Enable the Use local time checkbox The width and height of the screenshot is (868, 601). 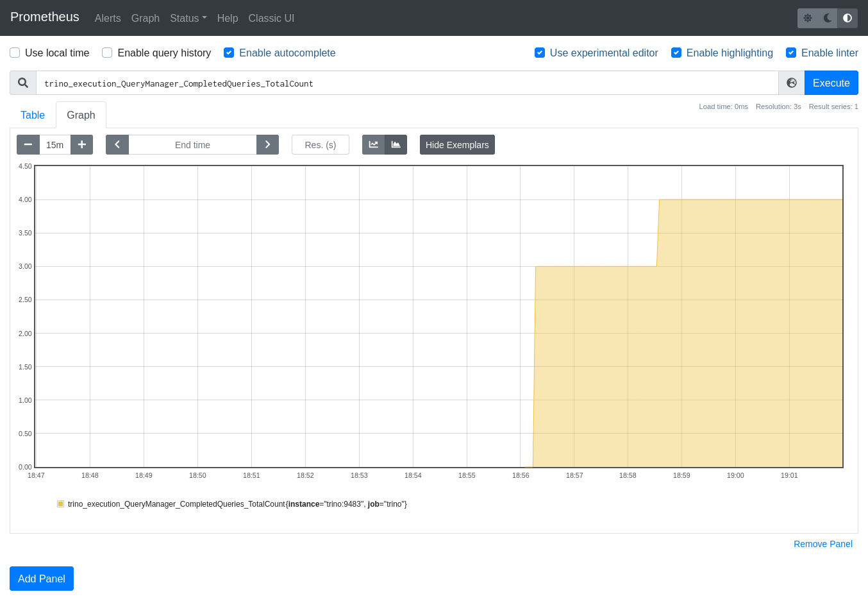coord(14,53)
